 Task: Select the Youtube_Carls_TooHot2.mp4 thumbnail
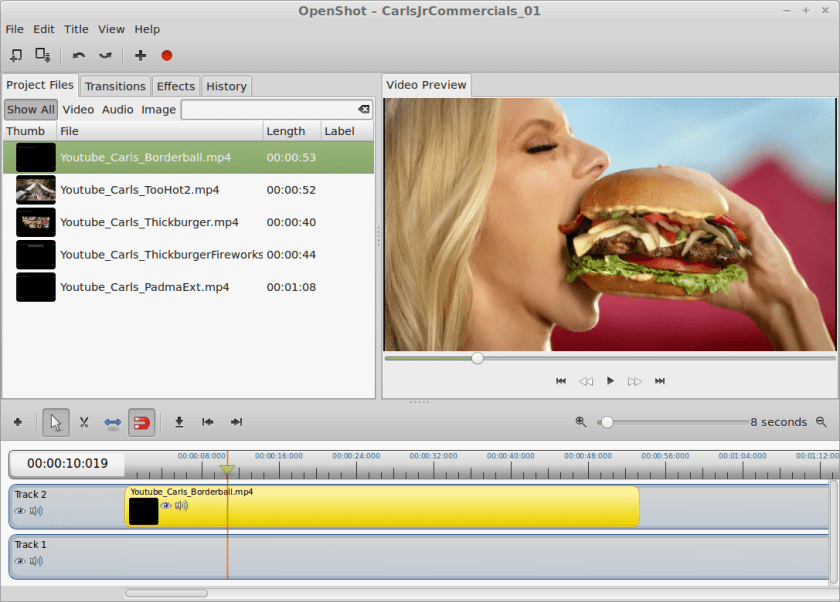pos(36,189)
